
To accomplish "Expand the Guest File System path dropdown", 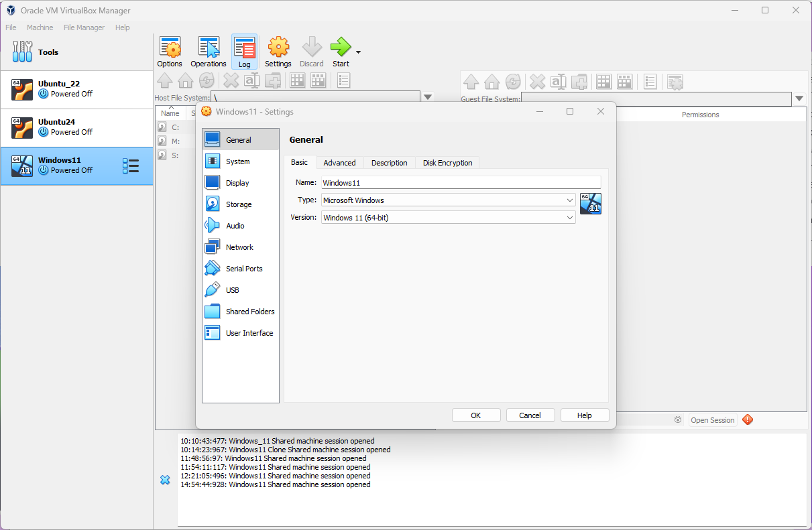I will [799, 98].
